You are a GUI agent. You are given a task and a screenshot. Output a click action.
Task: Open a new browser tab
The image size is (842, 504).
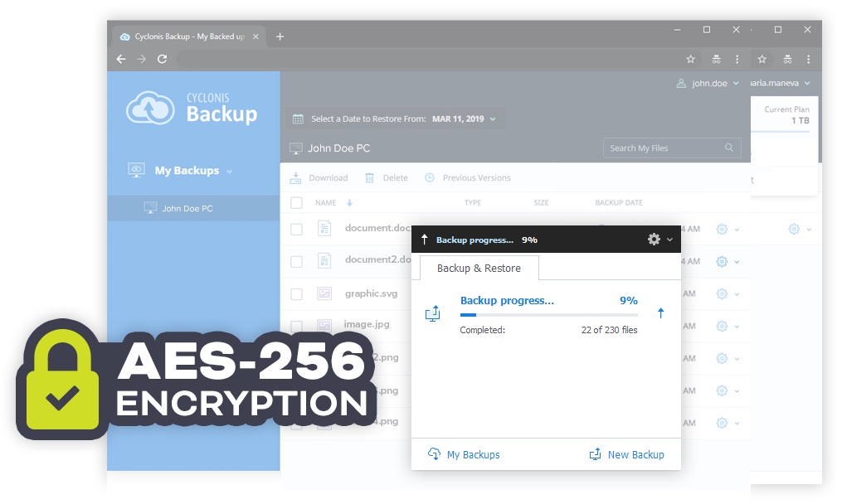click(x=280, y=36)
